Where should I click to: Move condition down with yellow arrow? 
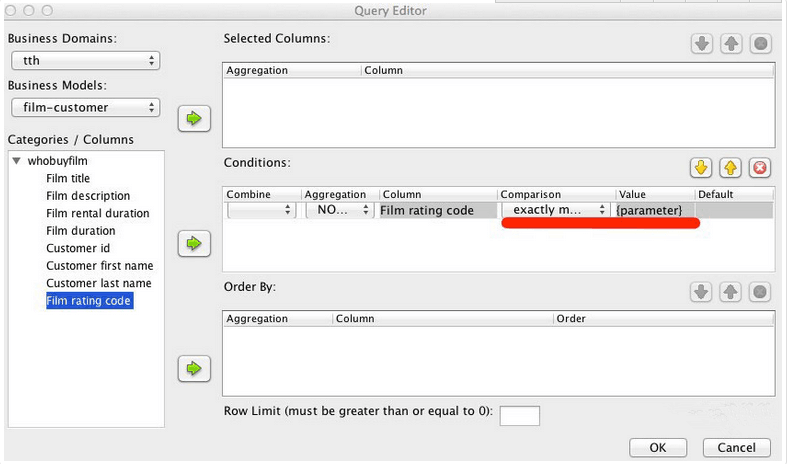coord(701,167)
